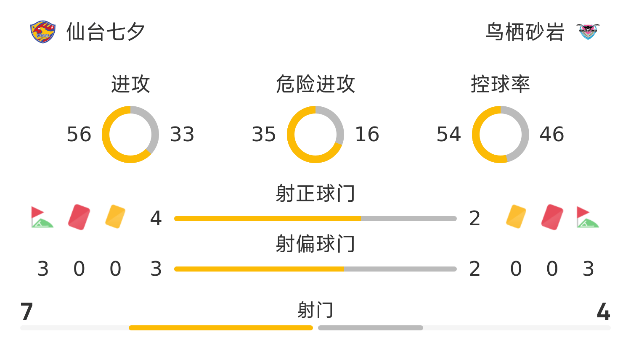Click the 控球率 heading

point(501,84)
